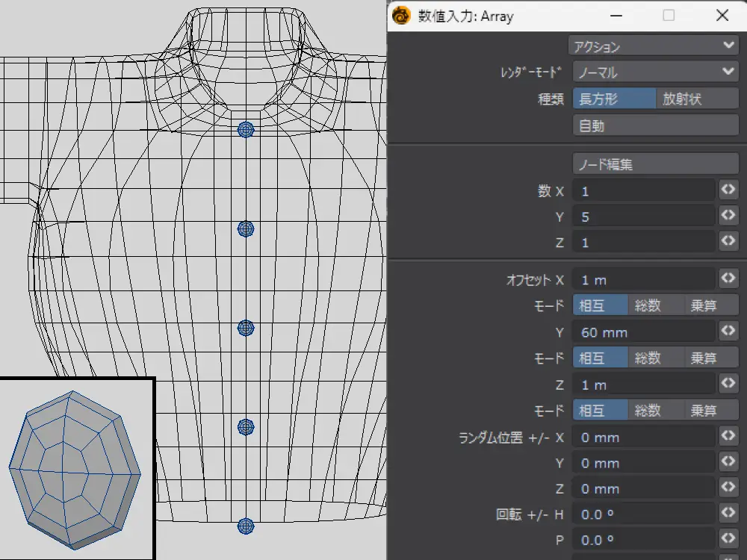Click the arrows icon beside the 60 mm field
This screenshot has height=560, width=747.
coord(728,332)
